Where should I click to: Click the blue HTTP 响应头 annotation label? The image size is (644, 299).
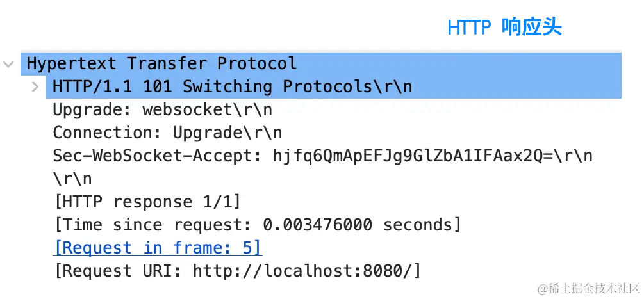tap(504, 27)
